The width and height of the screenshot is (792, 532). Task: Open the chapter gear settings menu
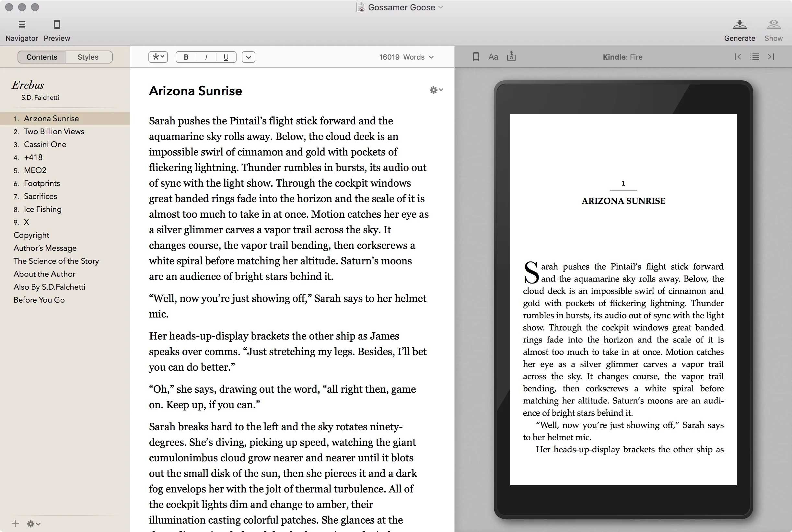point(436,90)
